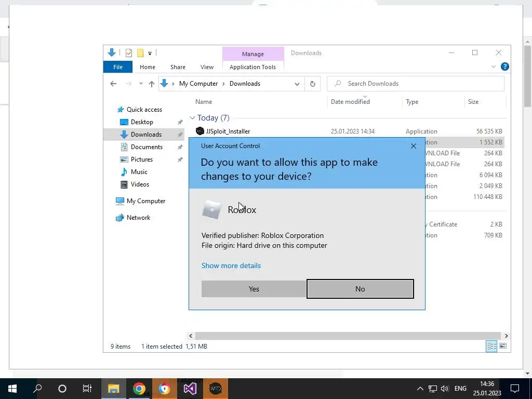Refresh the Downloads folder

point(312,84)
